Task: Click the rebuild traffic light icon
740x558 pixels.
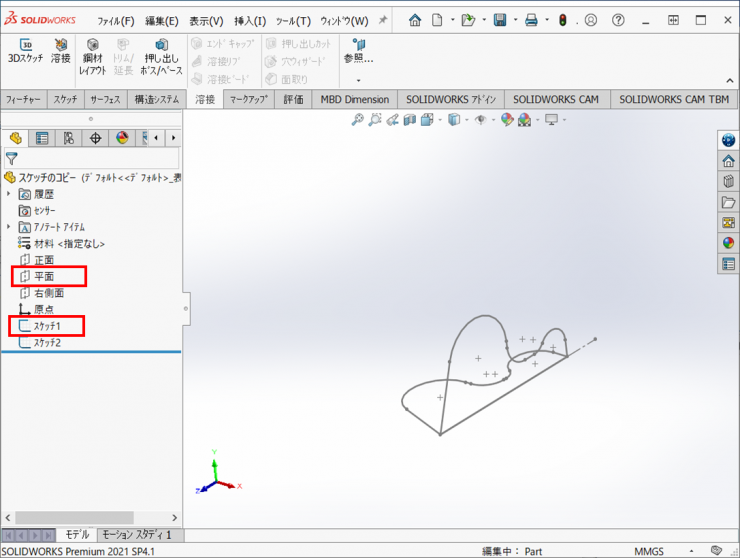Action: [562, 20]
